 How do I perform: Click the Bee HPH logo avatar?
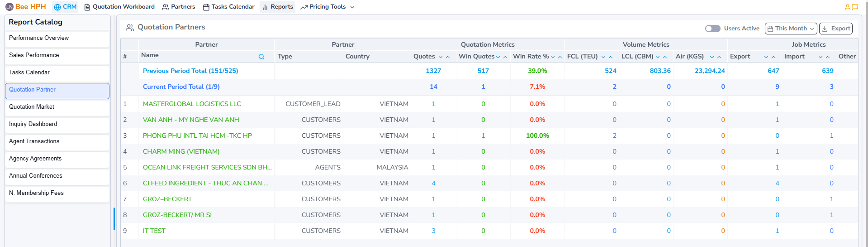point(9,7)
